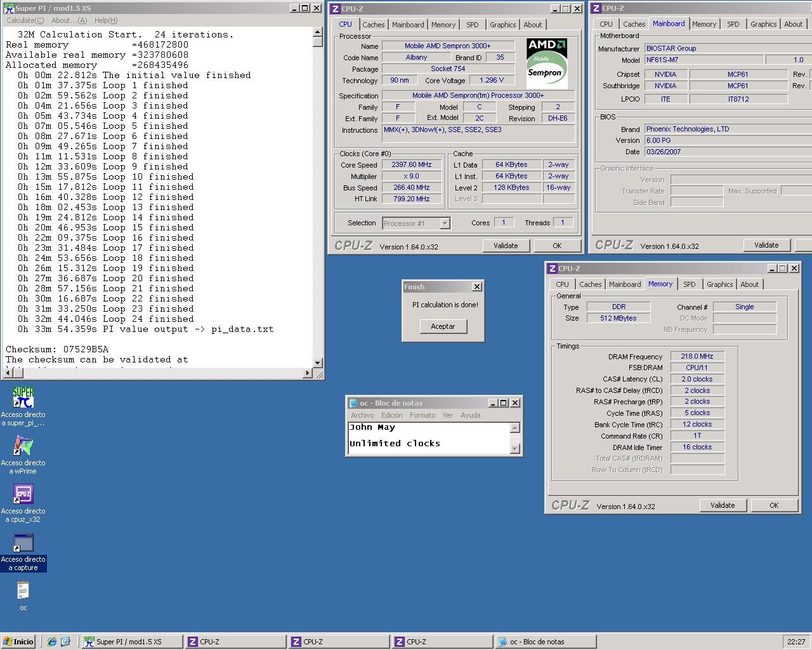
Task: Switch to SPD tab in CPU window
Action: (x=473, y=25)
